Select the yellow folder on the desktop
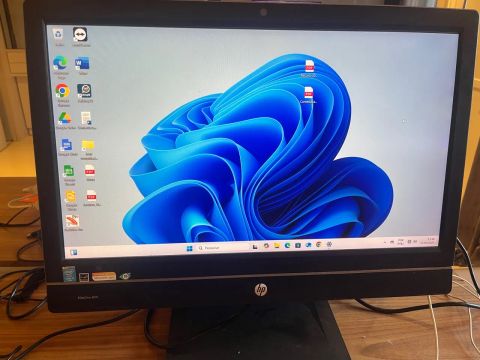 [88, 149]
